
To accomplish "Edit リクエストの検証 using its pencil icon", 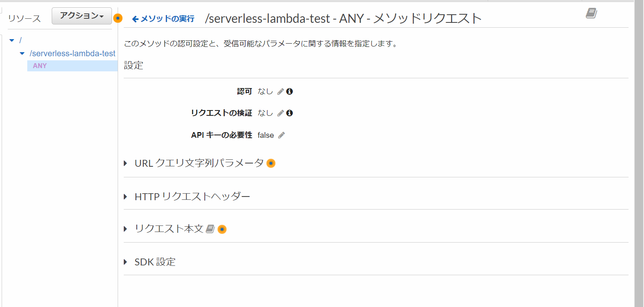I will click(280, 113).
